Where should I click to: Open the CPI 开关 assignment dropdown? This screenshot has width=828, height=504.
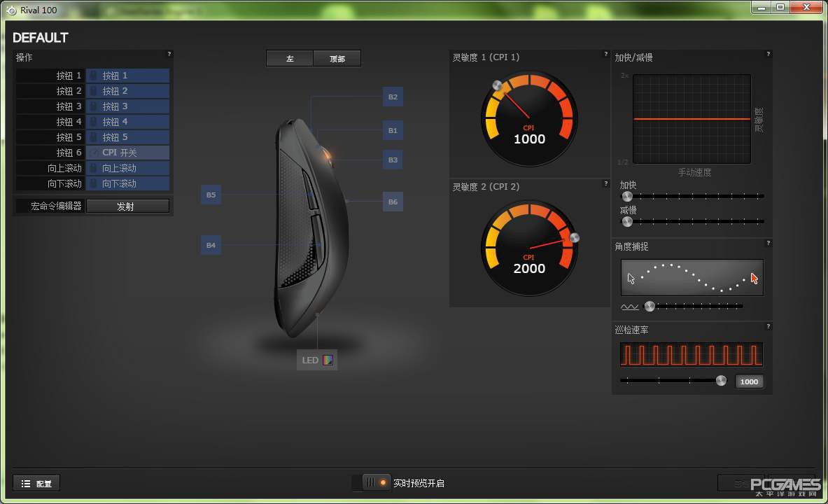128,152
